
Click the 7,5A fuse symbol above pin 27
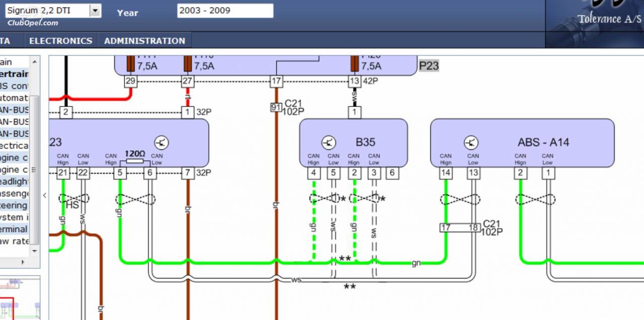[x=188, y=63]
